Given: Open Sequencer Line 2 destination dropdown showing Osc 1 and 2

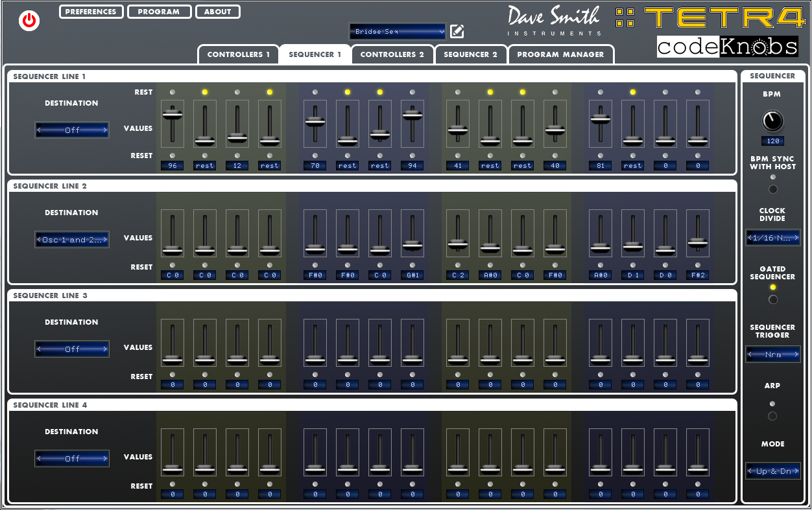Looking at the screenshot, I should (x=72, y=240).
